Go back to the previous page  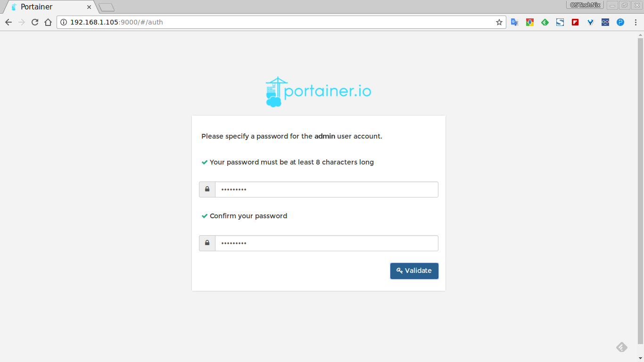click(8, 22)
